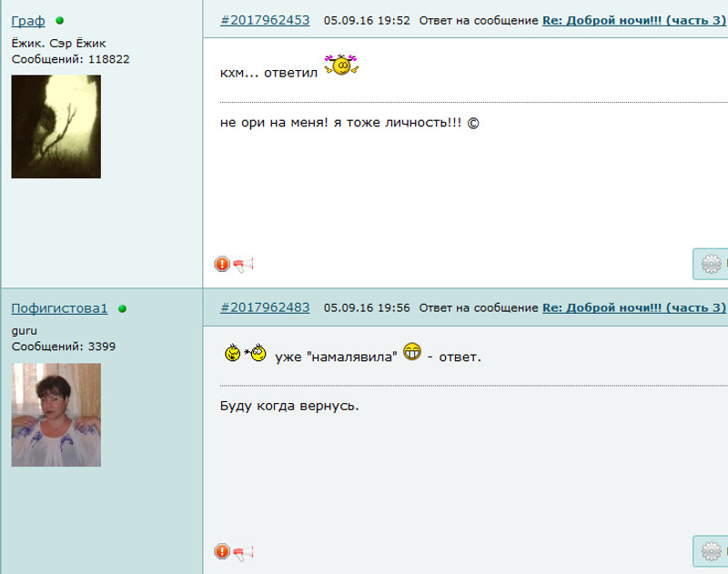Follow the 'Re: Доброй ночи!!!' link in Граф's post header
This screenshot has height=574, width=728.
(633, 20)
